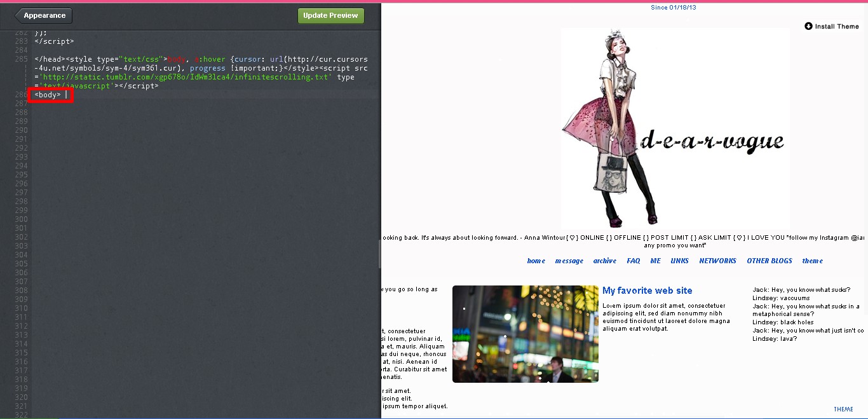This screenshot has width=868, height=419.
Task: Click the night city photo post thumbnail
Action: coord(525,334)
